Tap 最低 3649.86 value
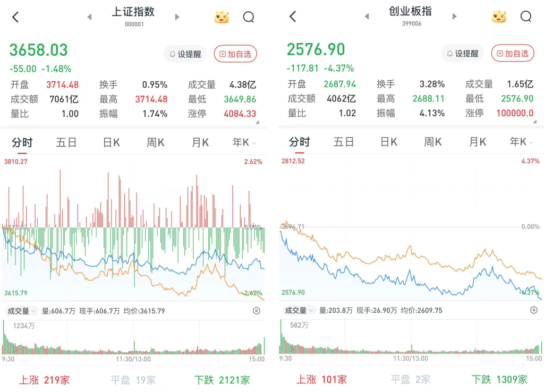The height and width of the screenshot is (392, 544). (240, 99)
